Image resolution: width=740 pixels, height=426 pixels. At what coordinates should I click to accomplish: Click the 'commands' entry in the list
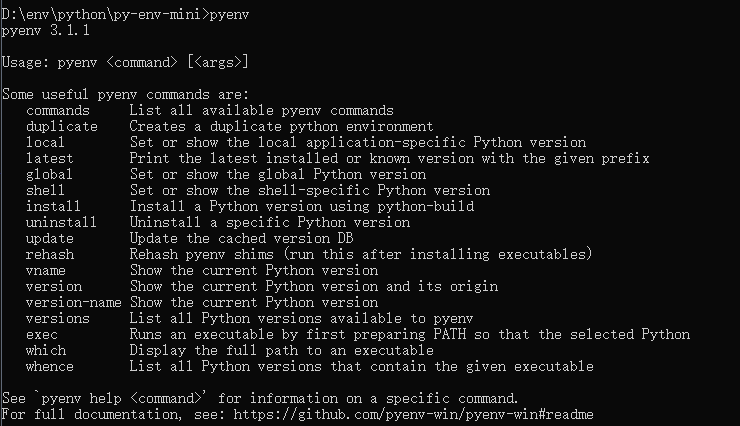pos(58,110)
